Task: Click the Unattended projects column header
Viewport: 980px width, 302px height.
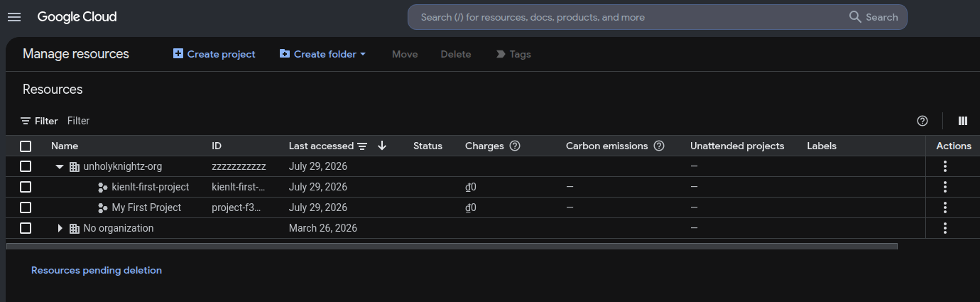Action: click(737, 146)
